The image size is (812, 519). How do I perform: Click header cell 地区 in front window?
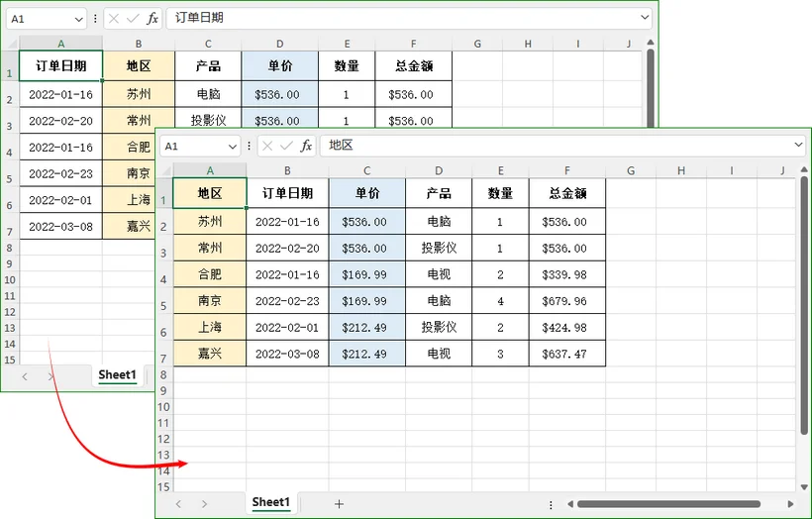[x=210, y=194]
